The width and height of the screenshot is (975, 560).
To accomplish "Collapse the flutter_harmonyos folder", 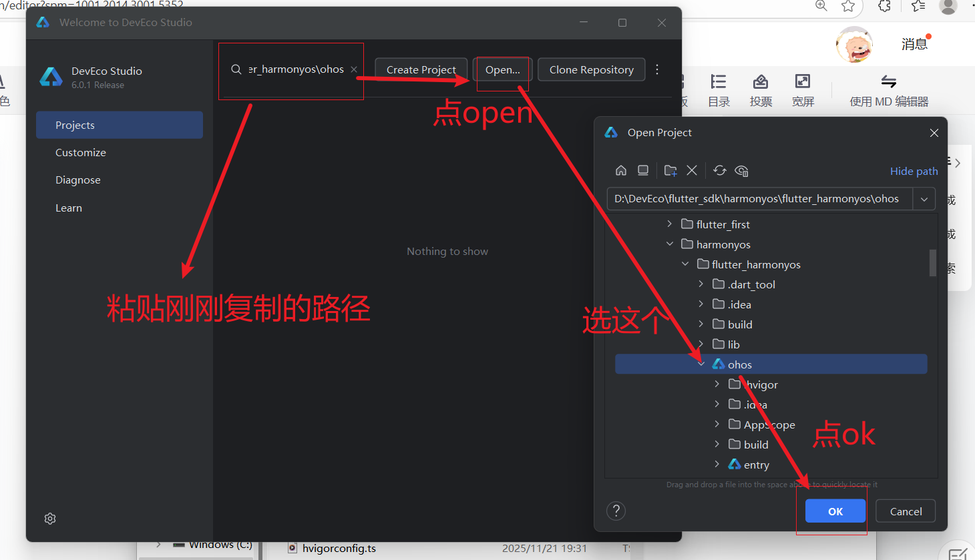I will (x=685, y=264).
